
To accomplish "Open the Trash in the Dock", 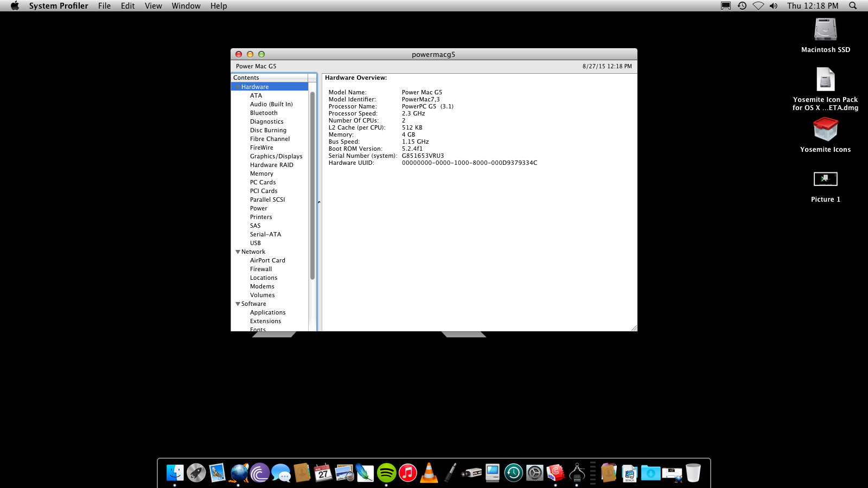I will (693, 473).
